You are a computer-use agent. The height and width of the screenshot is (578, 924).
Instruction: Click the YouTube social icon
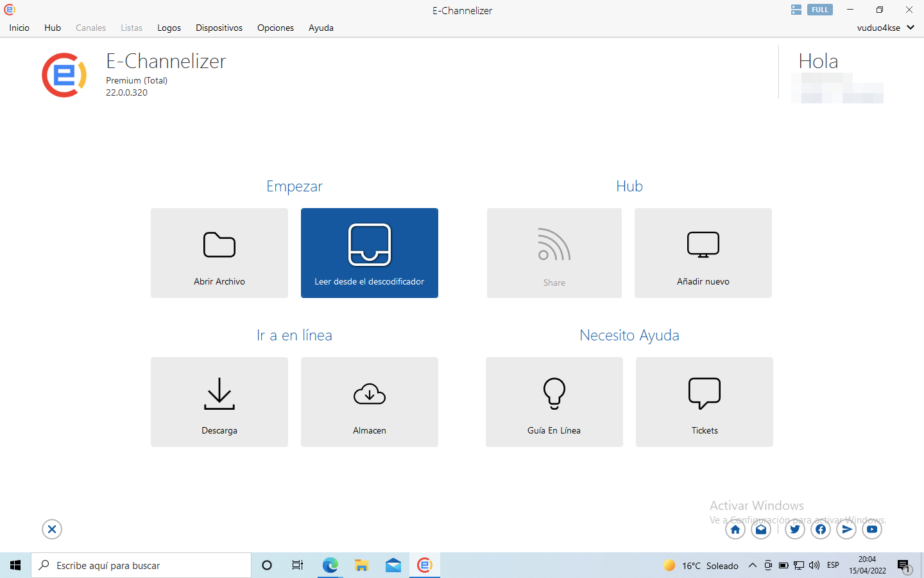coord(872,530)
